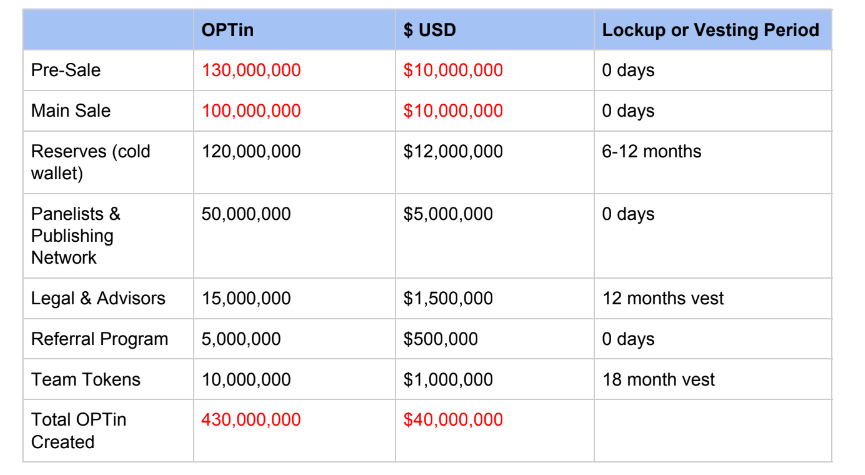This screenshot has width=865, height=475.
Task: Click the red 130,000,000 Pre-Sale amount
Action: click(251, 70)
